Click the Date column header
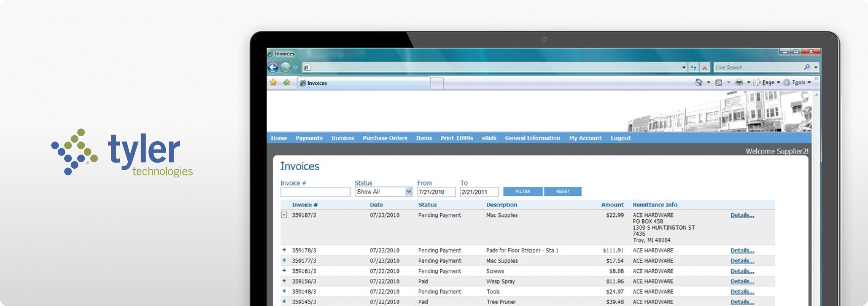The height and width of the screenshot is (306, 868). click(376, 205)
